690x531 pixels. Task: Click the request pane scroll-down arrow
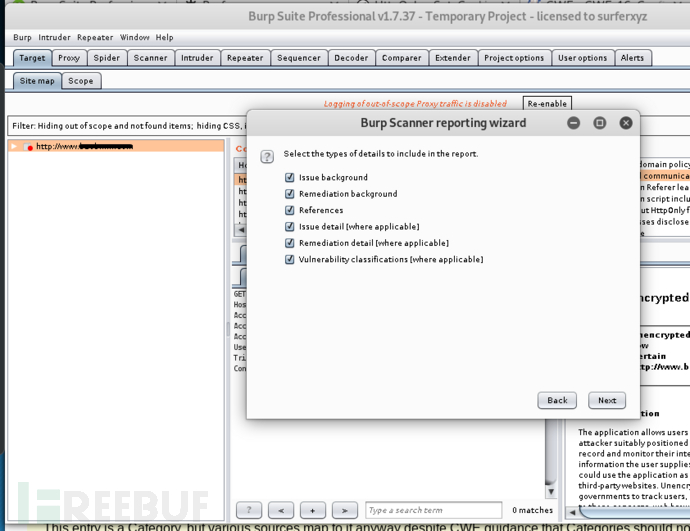click(551, 491)
